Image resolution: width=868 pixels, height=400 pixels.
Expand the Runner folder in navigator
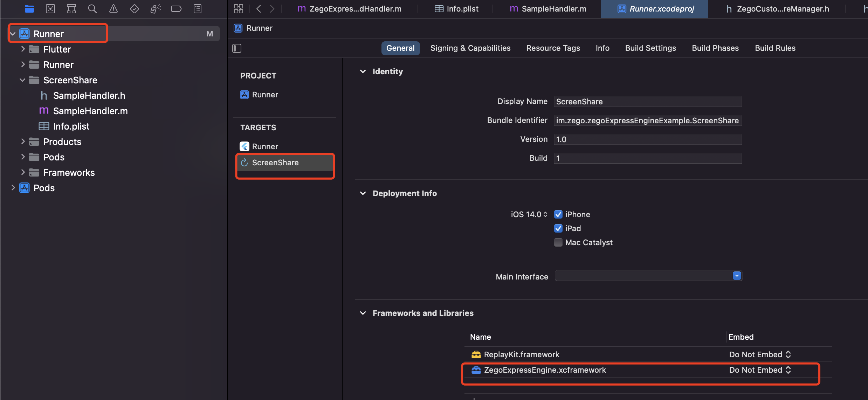[23, 64]
